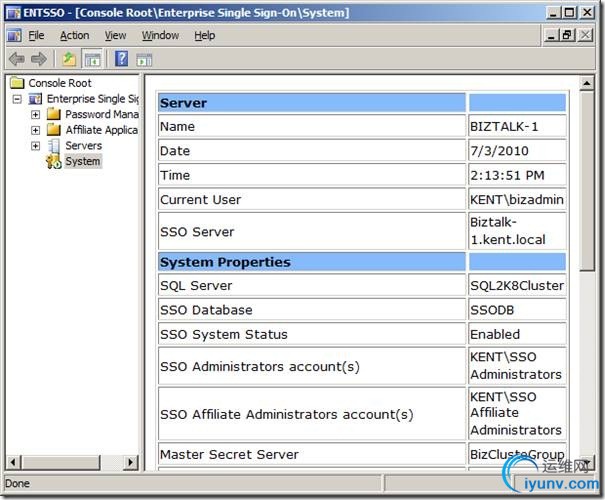The width and height of the screenshot is (605, 500).
Task: Click the Biztalk-1.kent.local SSO Server value
Action: pos(508,231)
